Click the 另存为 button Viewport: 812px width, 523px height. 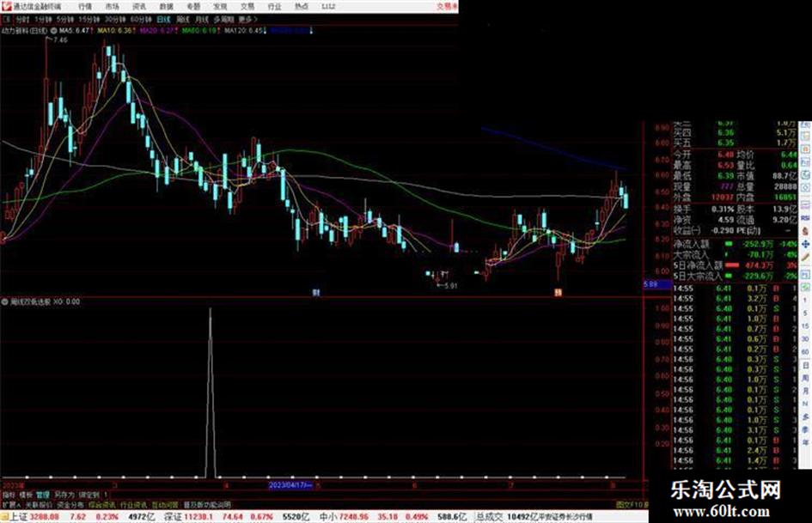point(64,495)
